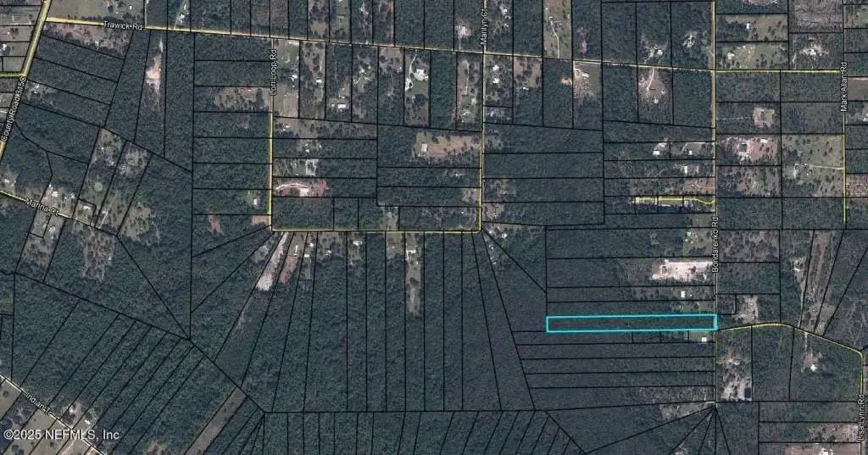This screenshot has height=455, width=868.
Task: Click the parcel directly above the cyan parcel
Action: pos(631,308)
